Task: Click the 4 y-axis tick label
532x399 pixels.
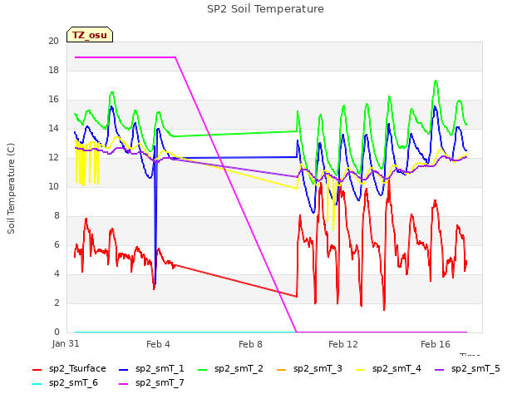Action: point(57,273)
